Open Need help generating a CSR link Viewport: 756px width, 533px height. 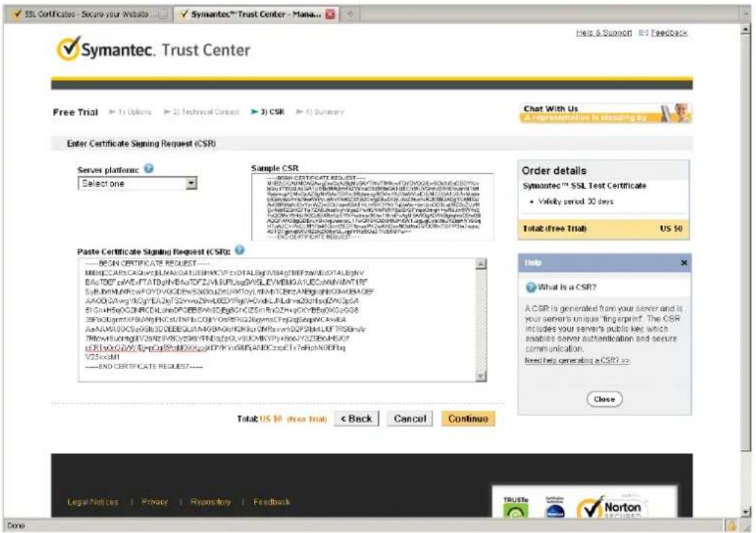[x=577, y=360]
